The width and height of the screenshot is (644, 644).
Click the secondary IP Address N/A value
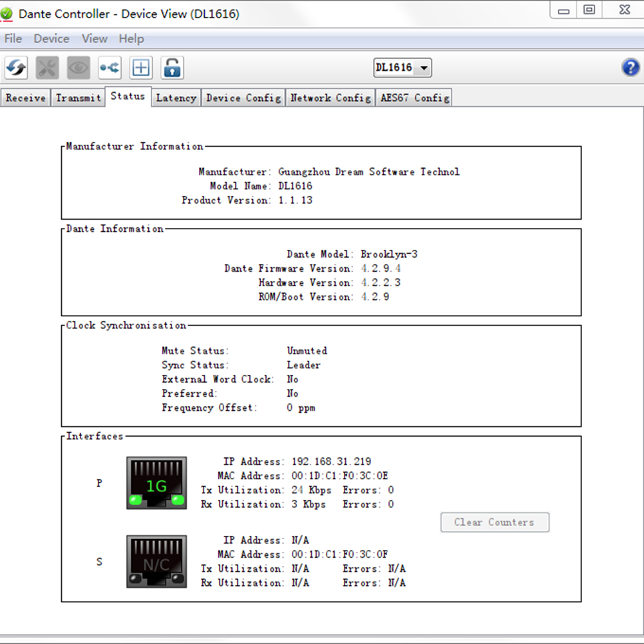[300, 540]
